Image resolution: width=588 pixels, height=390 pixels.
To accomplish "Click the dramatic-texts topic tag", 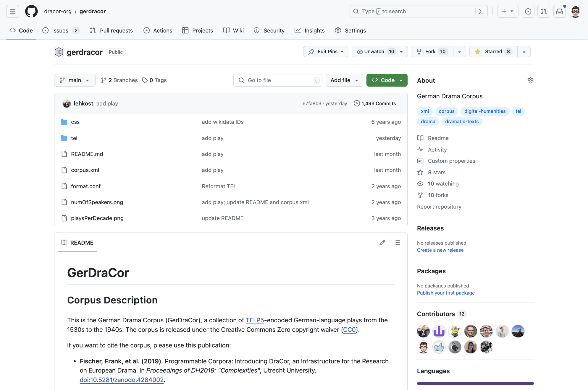I will tap(462, 121).
